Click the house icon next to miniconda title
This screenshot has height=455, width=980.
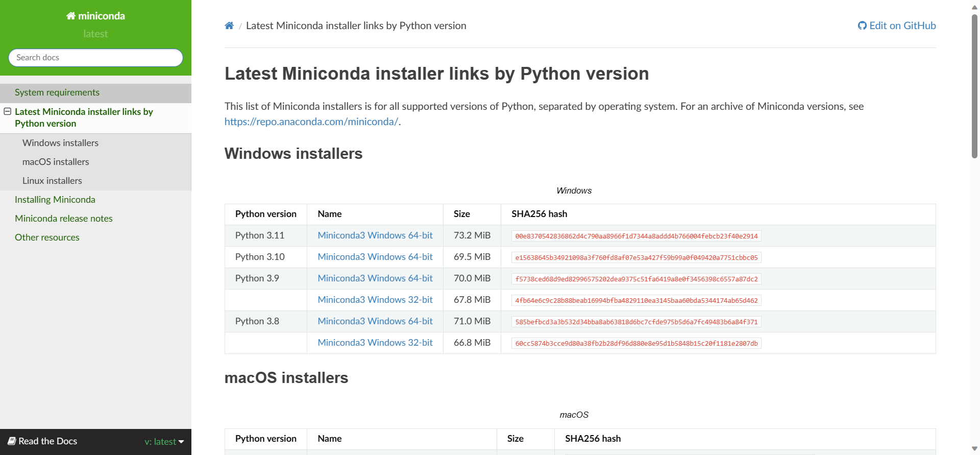click(x=71, y=16)
